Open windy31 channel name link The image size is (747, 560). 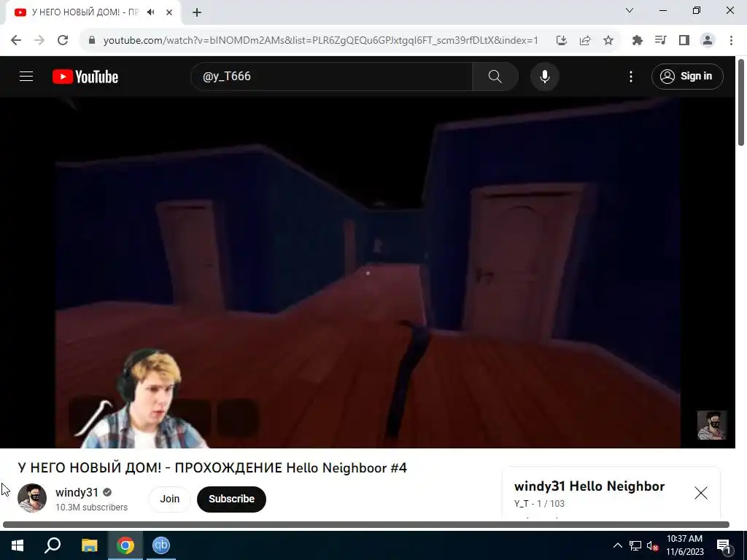pyautogui.click(x=77, y=492)
